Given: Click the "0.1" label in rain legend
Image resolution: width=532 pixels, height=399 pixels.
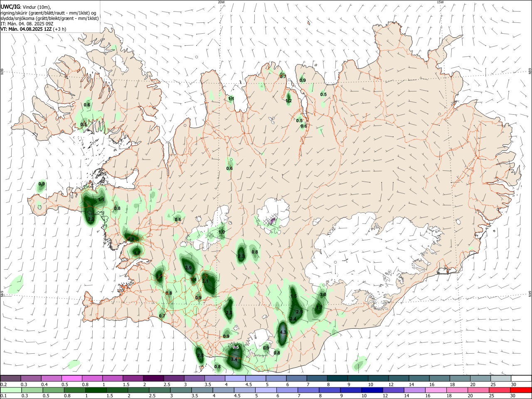Looking at the screenshot, I should click(x=3, y=396).
